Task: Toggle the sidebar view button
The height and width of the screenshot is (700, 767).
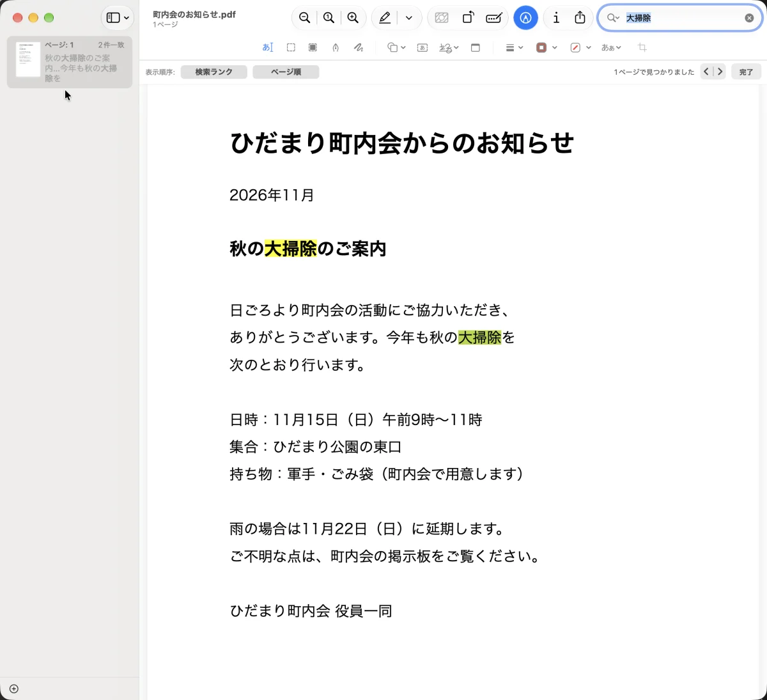Action: (112, 18)
